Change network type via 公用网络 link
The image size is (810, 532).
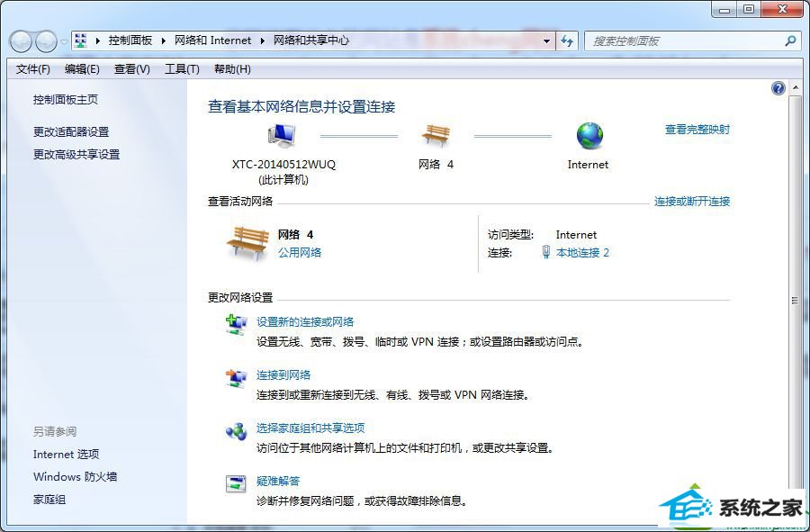tap(300, 253)
